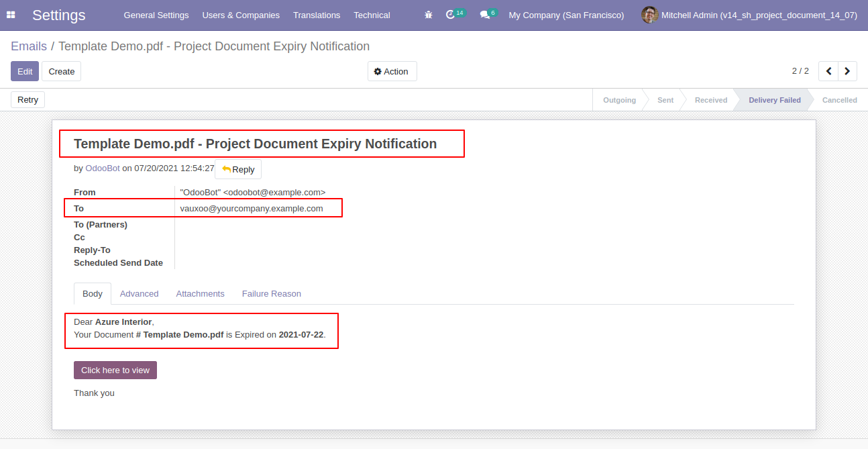
Task: Follow the OdooBot author link
Action: [103, 168]
